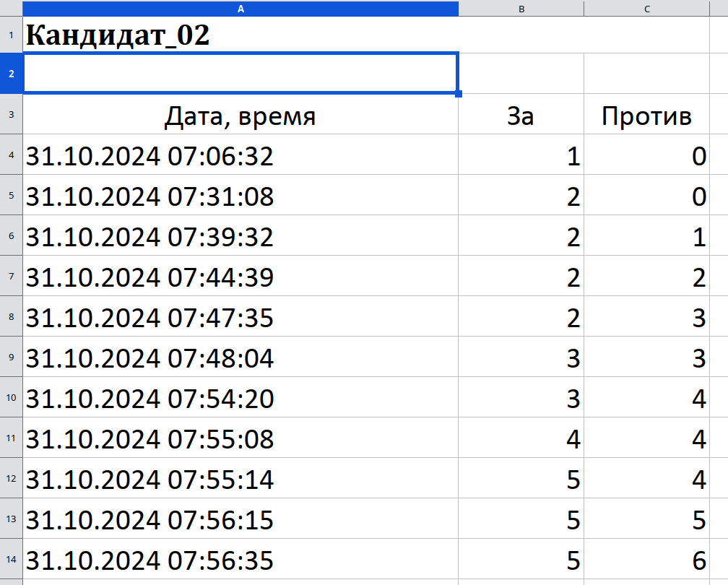Click row 1 header
Screen dimensions: 728x585
click(11, 35)
